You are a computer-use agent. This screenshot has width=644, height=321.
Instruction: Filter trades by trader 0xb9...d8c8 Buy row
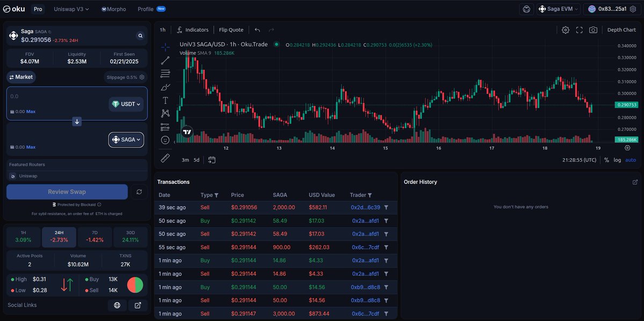coord(386,287)
